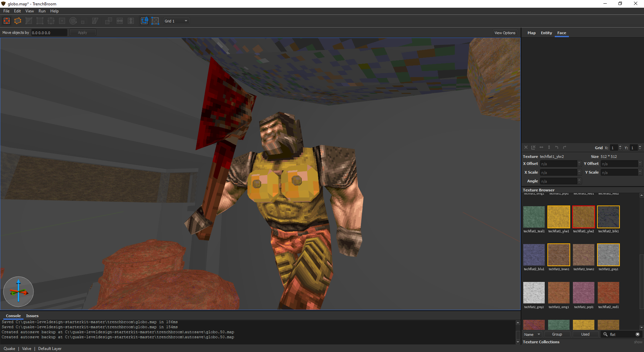Select techflat1_teal1 texture
This screenshot has height=352, width=644.
pos(534,217)
